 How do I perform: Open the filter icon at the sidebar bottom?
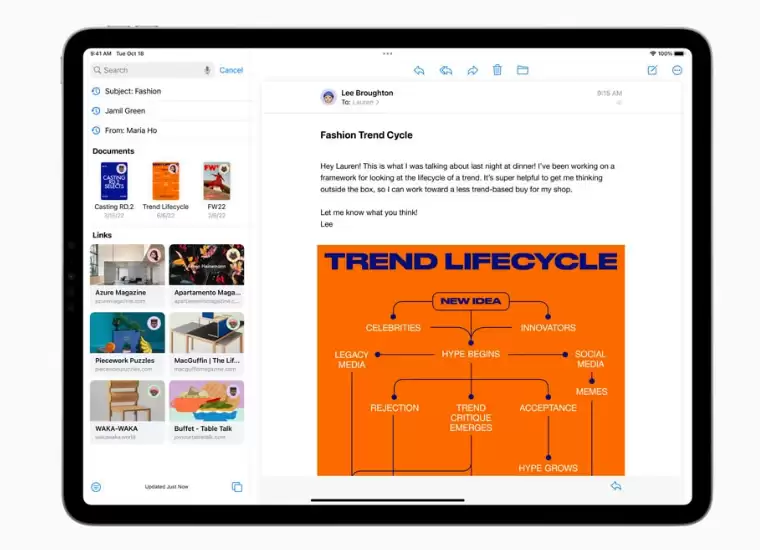(x=96, y=487)
